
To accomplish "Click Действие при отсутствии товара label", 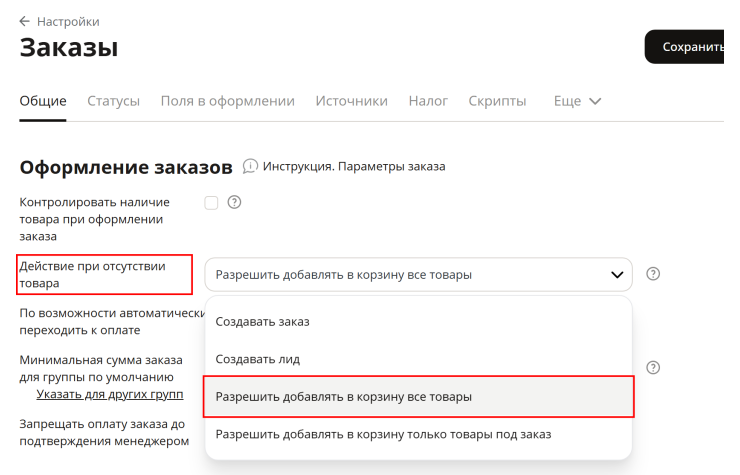I will pos(92,275).
